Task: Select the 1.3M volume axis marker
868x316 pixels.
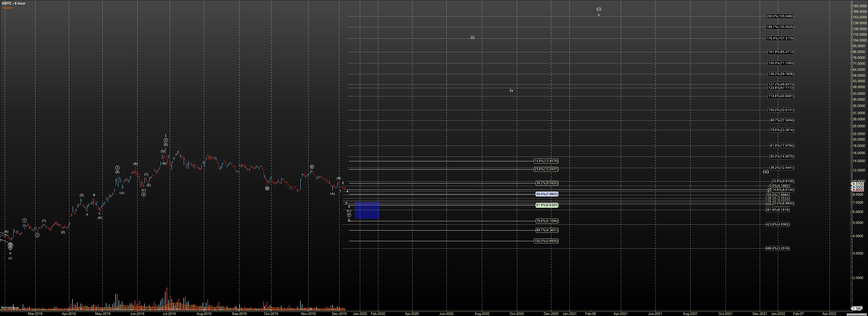Action: click(x=856, y=309)
